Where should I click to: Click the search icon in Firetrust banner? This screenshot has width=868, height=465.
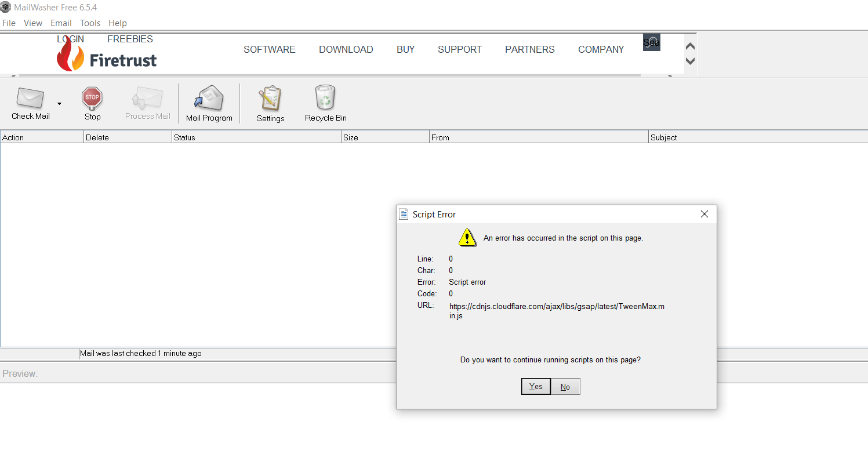tap(652, 42)
